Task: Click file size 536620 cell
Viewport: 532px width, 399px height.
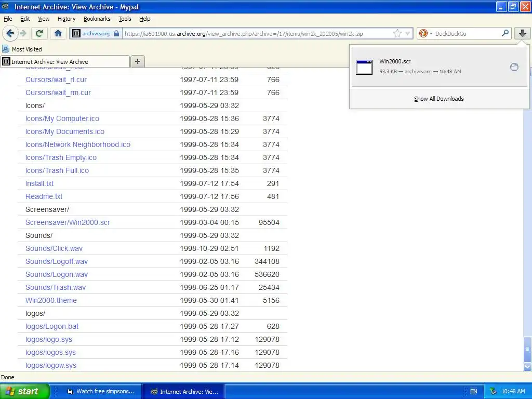Action: (267, 274)
